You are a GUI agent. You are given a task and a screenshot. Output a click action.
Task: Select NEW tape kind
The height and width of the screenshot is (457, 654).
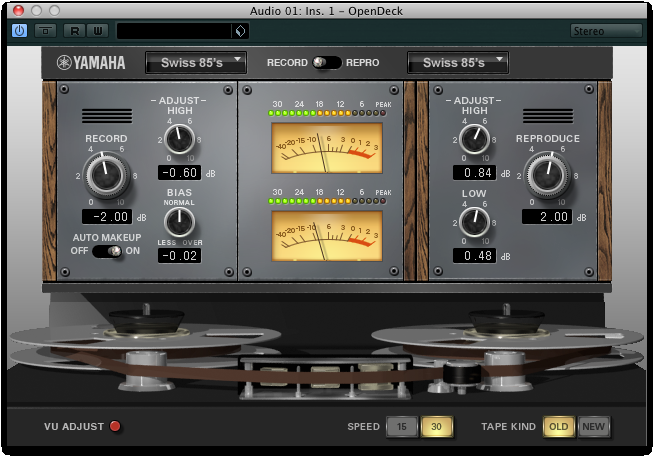(593, 427)
